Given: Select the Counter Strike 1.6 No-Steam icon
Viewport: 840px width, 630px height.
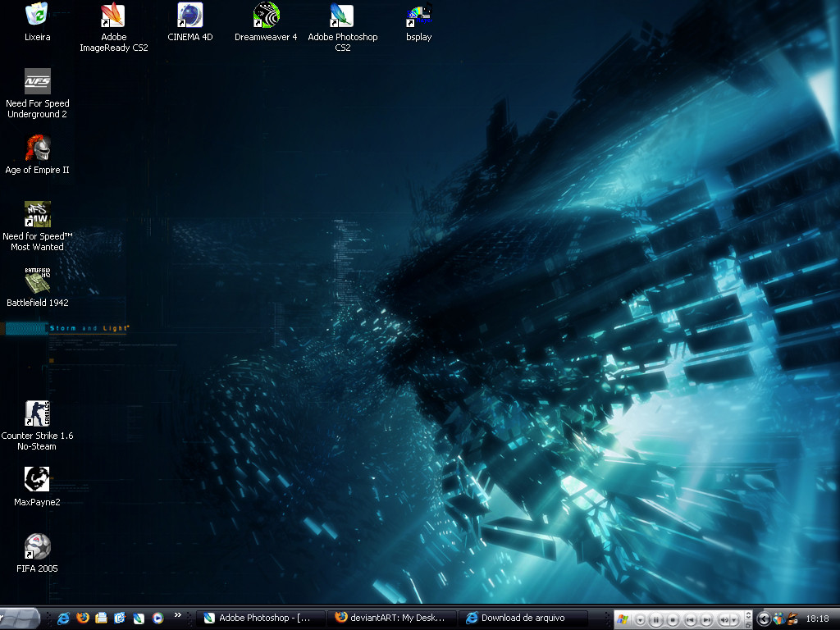Looking at the screenshot, I should 37,414.
